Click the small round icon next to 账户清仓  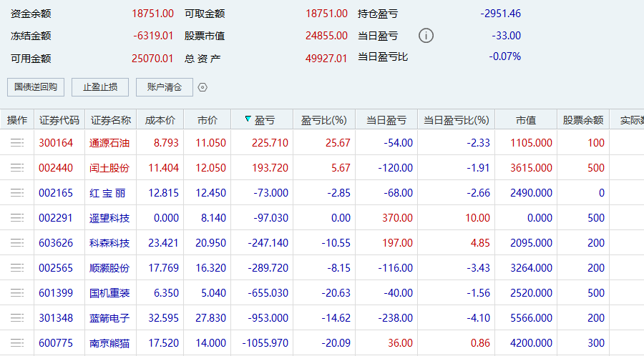203,87
